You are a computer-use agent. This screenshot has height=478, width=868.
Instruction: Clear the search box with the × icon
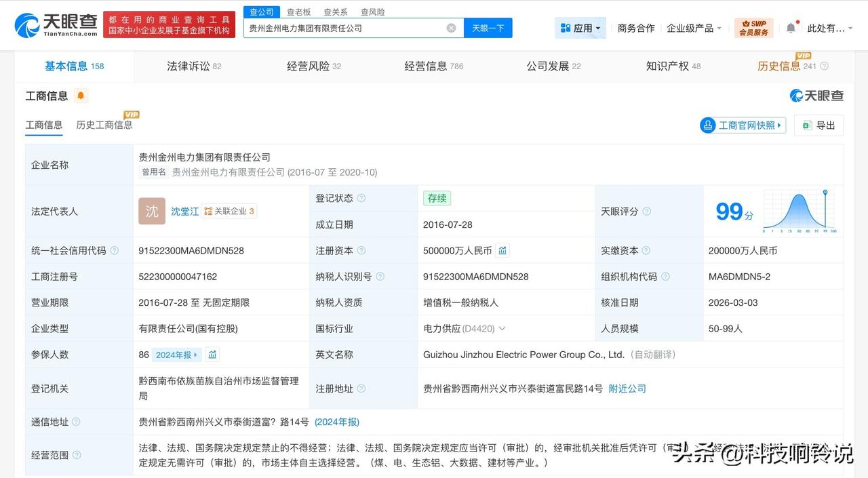click(450, 28)
